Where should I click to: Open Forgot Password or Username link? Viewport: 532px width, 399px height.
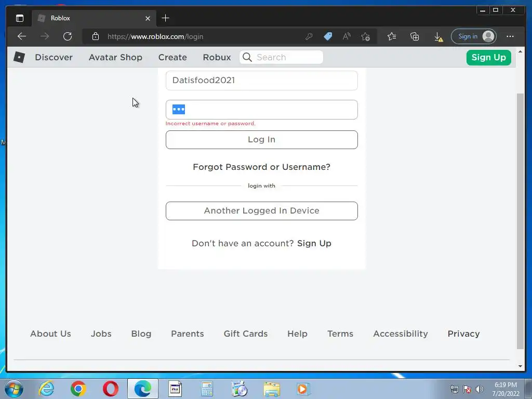(261, 167)
